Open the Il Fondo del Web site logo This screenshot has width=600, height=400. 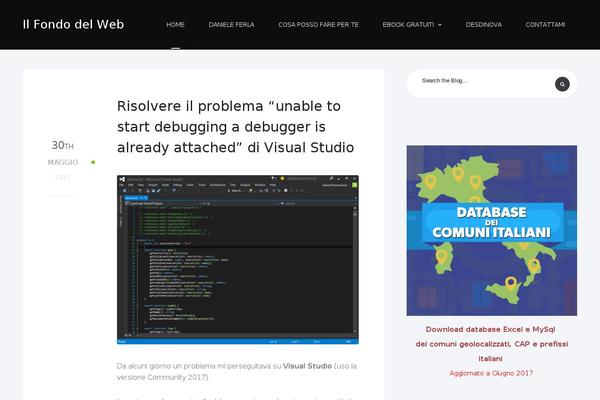coord(73,24)
